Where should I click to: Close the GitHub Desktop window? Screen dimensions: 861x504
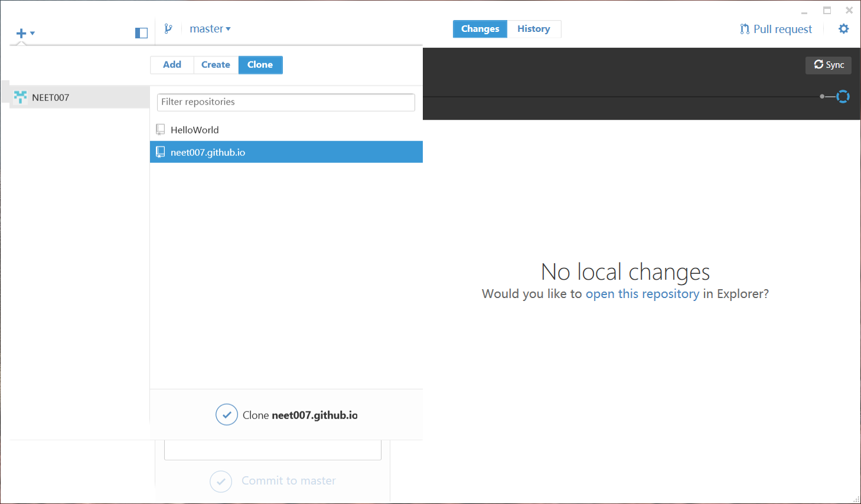pyautogui.click(x=849, y=11)
